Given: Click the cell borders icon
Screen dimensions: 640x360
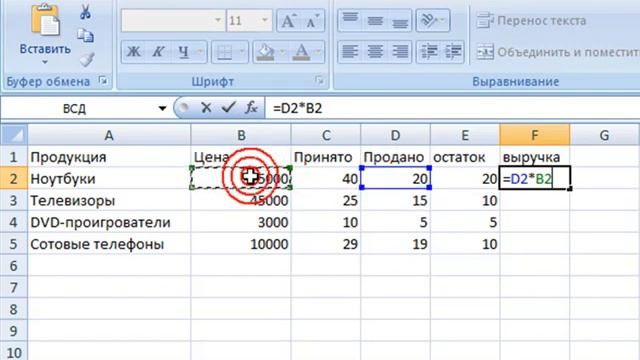Looking at the screenshot, I should tap(224, 52).
